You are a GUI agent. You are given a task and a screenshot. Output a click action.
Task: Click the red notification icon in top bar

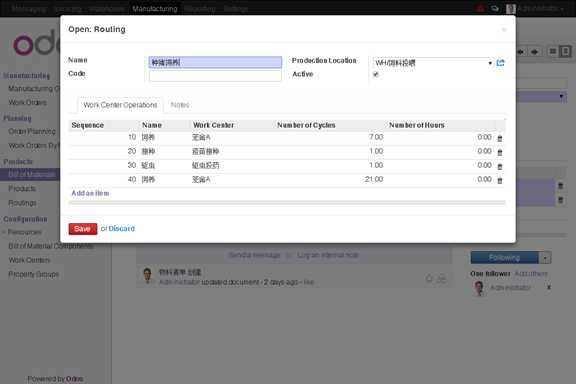tap(480, 8)
